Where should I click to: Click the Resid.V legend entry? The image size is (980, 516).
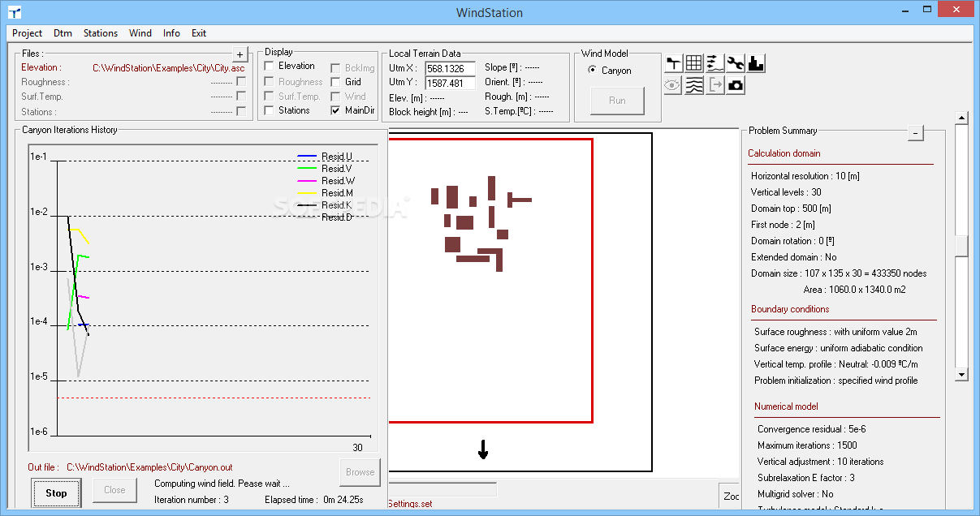pyautogui.click(x=325, y=169)
